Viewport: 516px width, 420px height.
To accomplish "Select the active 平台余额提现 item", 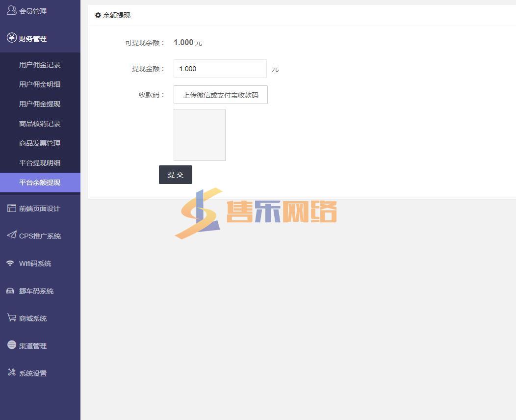I will coord(40,183).
